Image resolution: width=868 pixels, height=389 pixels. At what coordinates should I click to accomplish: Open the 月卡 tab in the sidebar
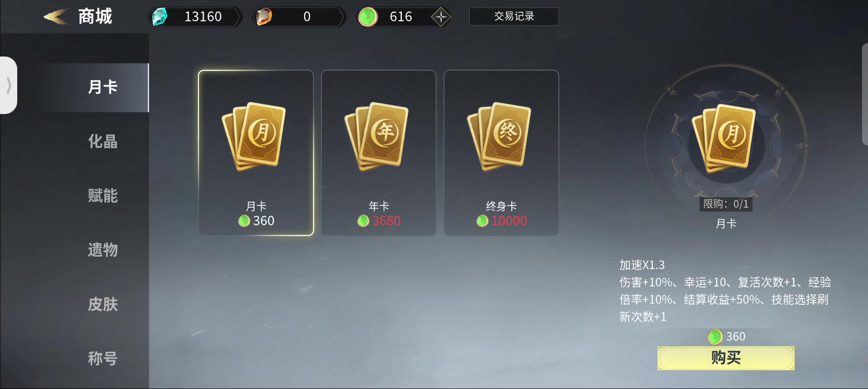click(x=103, y=87)
